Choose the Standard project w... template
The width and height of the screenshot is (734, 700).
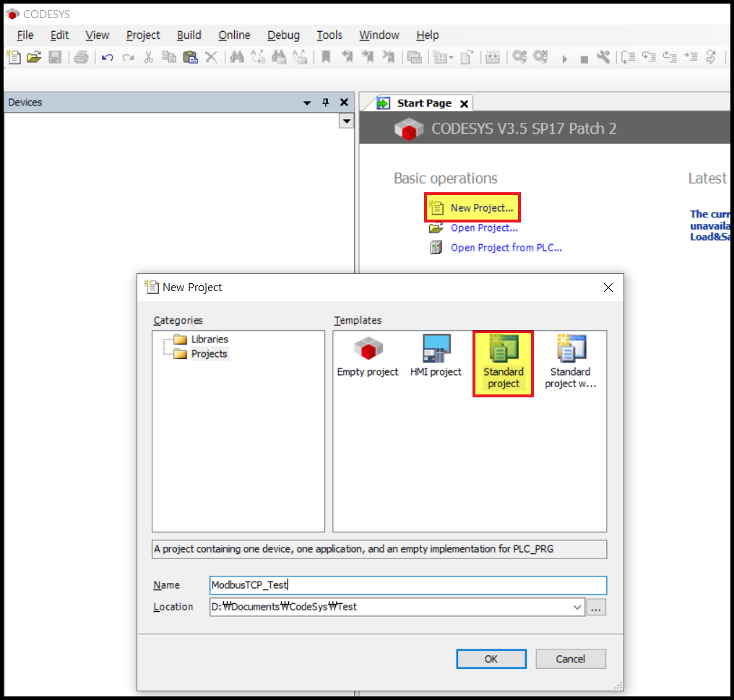pos(570,362)
